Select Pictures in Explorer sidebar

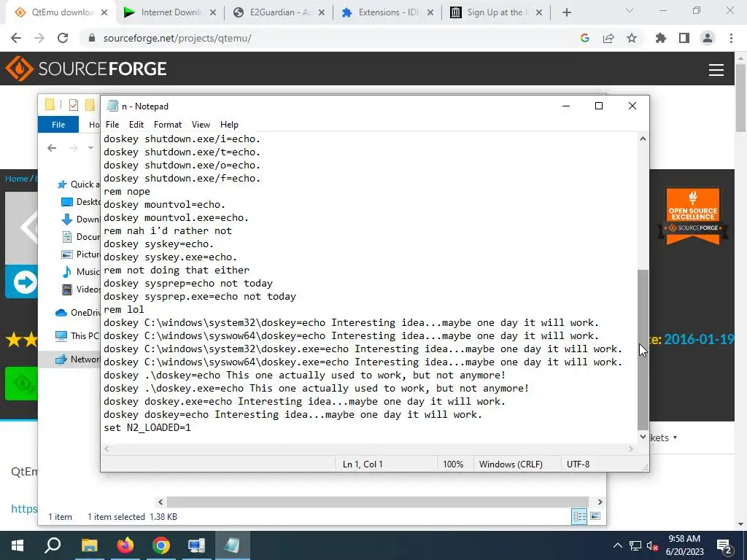pos(81,254)
